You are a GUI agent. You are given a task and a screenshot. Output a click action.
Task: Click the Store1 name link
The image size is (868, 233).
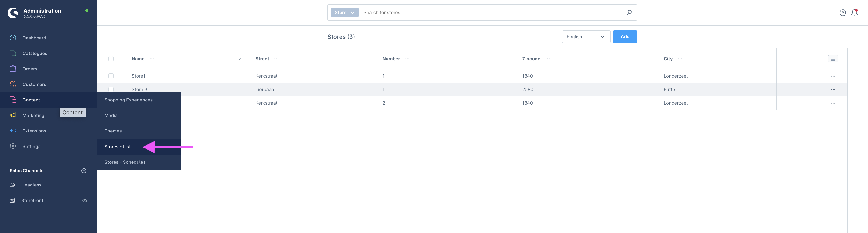[x=138, y=76]
